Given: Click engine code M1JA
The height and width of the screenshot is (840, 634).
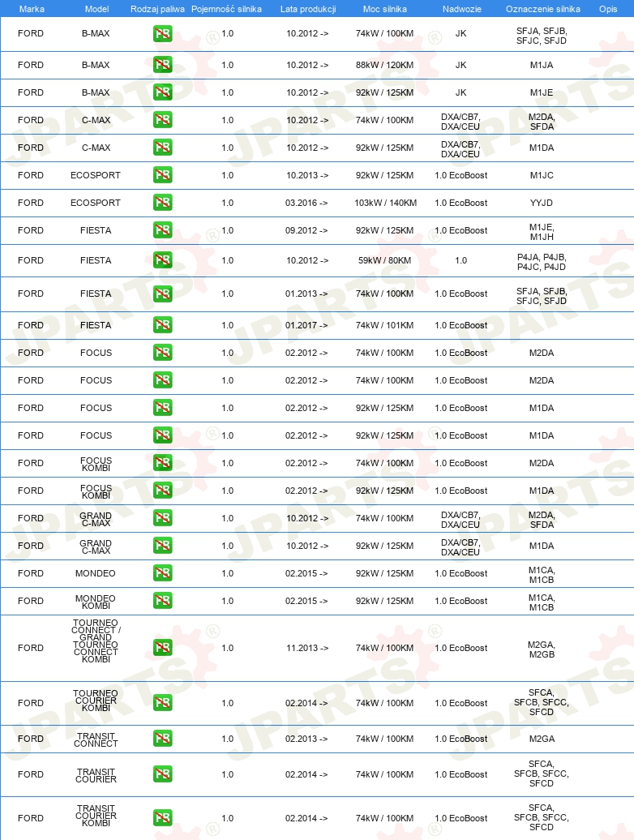Looking at the screenshot, I should tap(542, 65).
